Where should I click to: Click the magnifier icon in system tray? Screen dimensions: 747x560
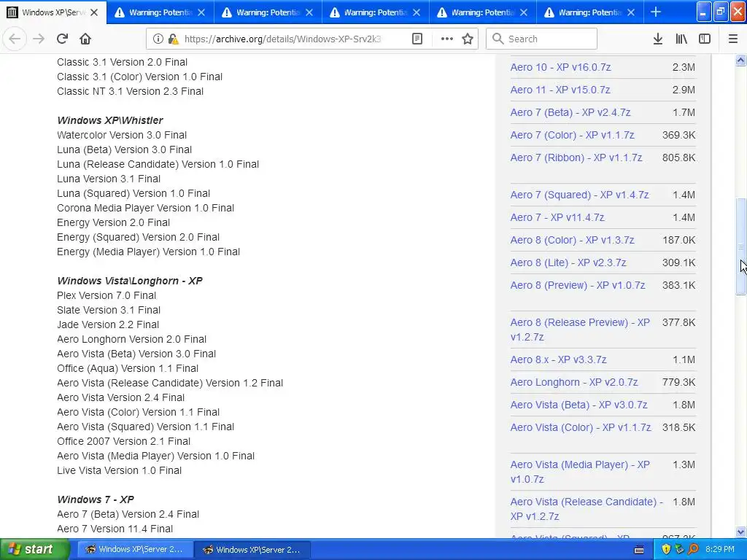693,549
